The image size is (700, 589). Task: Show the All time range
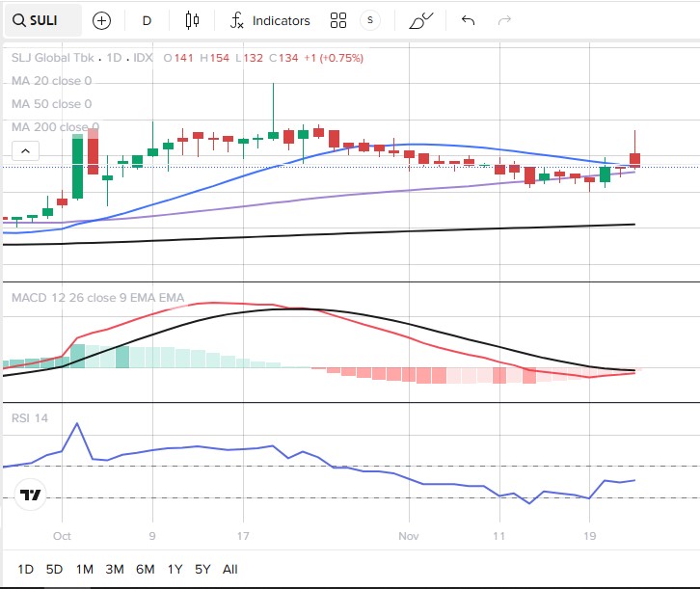coord(229,569)
